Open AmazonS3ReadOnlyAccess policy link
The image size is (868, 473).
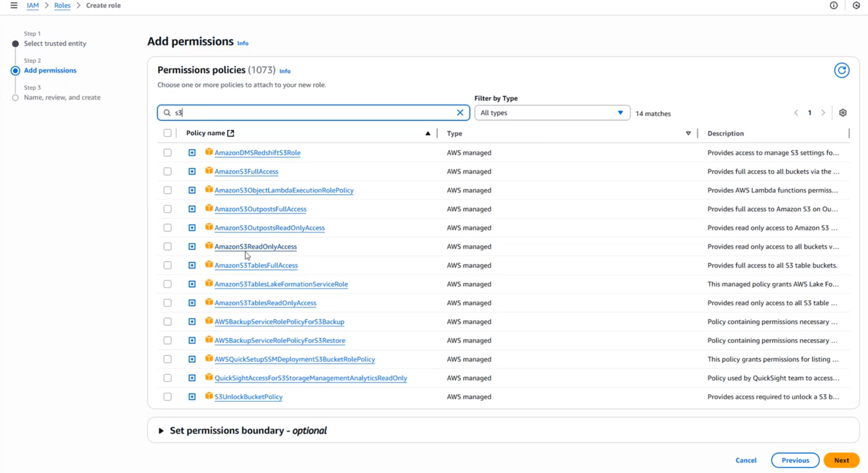[256, 247]
